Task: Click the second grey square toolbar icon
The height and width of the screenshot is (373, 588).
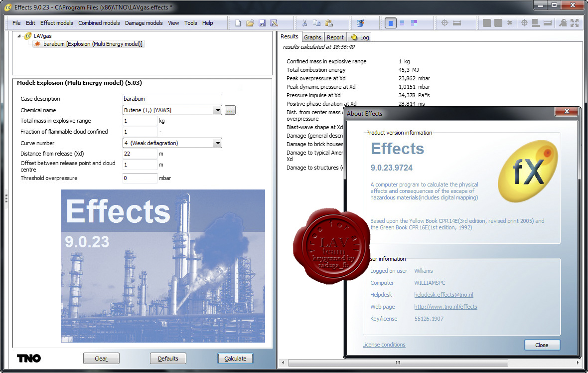Action: coord(498,23)
